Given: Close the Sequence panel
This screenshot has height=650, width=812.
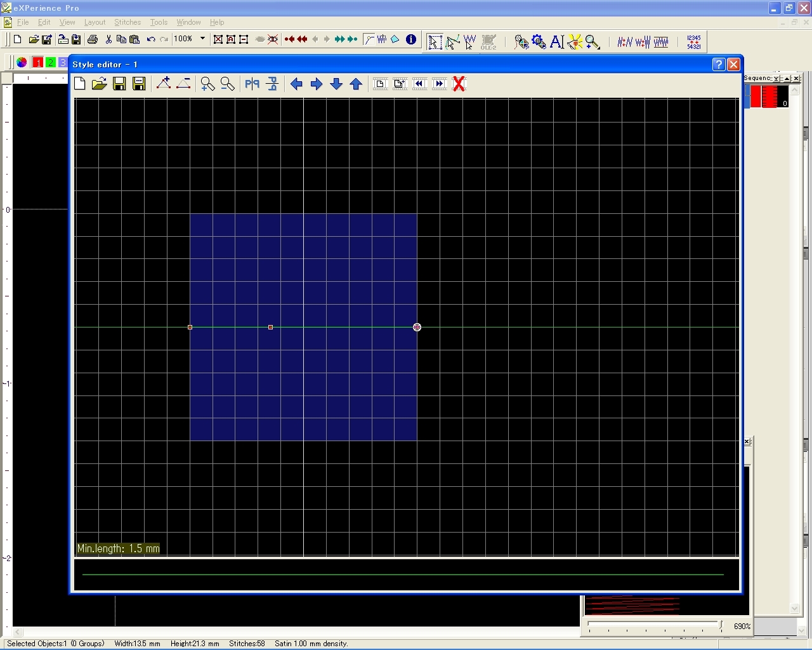Looking at the screenshot, I should pyautogui.click(x=797, y=78).
